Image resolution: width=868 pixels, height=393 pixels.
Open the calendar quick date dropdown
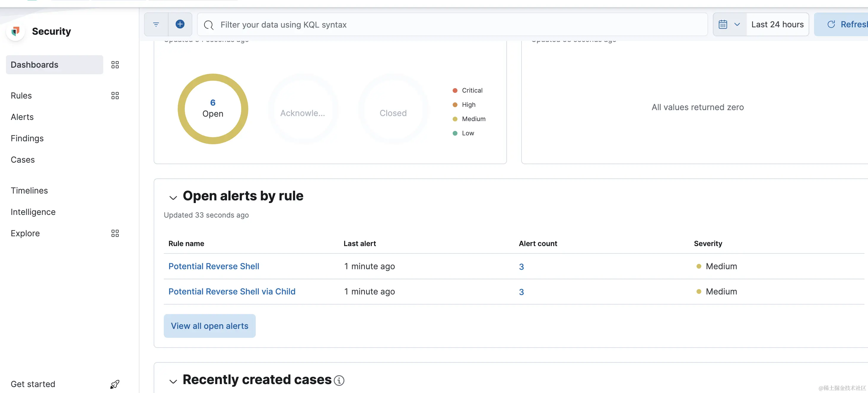coord(729,25)
